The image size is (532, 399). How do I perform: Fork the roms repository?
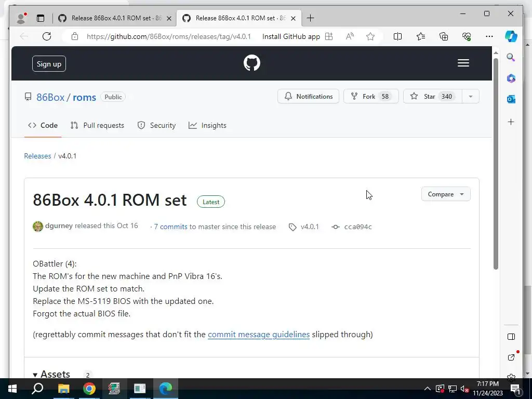tap(371, 96)
